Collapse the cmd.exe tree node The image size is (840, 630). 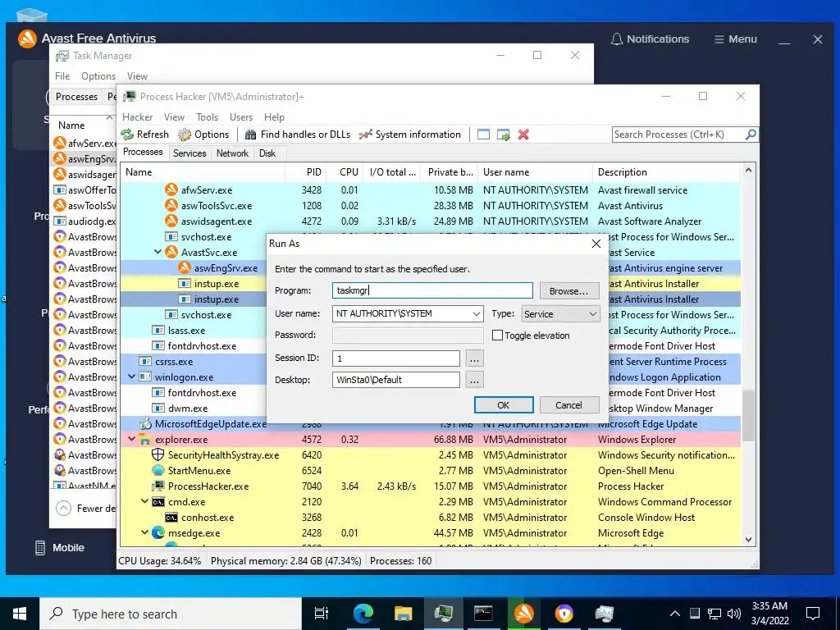point(144,501)
